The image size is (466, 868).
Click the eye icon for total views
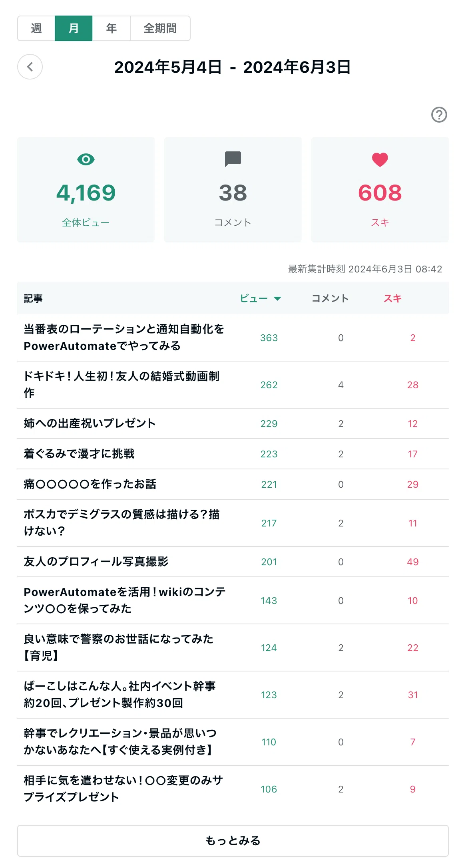click(x=86, y=159)
